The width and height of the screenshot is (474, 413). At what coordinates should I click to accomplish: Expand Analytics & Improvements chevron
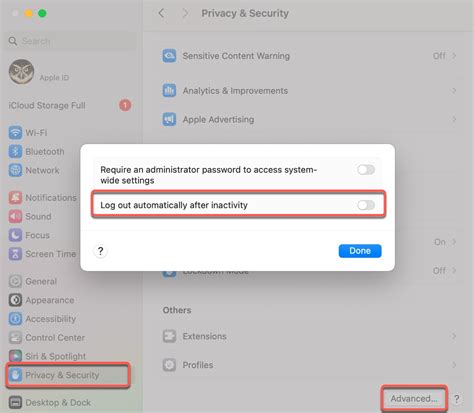pyautogui.click(x=454, y=91)
